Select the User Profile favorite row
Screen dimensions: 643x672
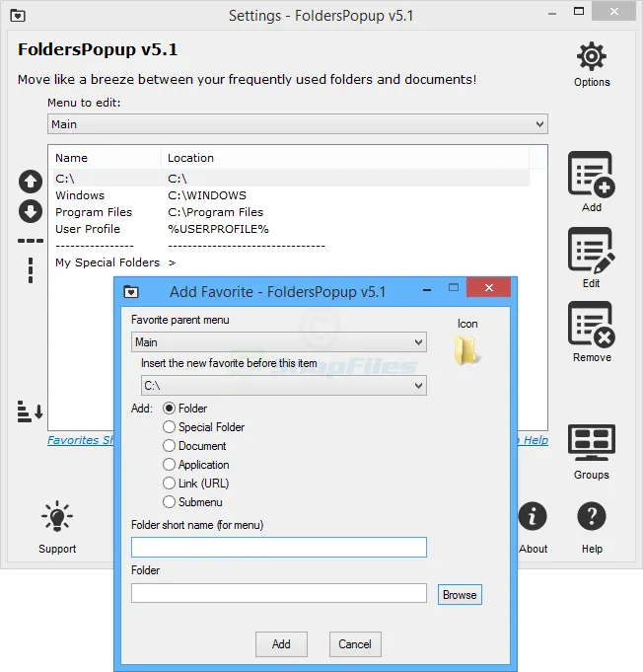point(291,229)
